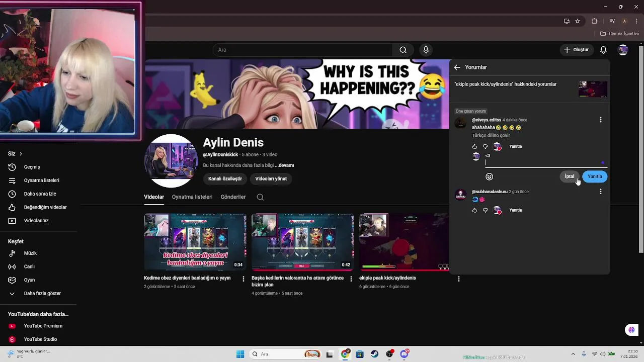The image size is (644, 362).
Task: Click Türkçe diline çevir link
Action: point(491,136)
